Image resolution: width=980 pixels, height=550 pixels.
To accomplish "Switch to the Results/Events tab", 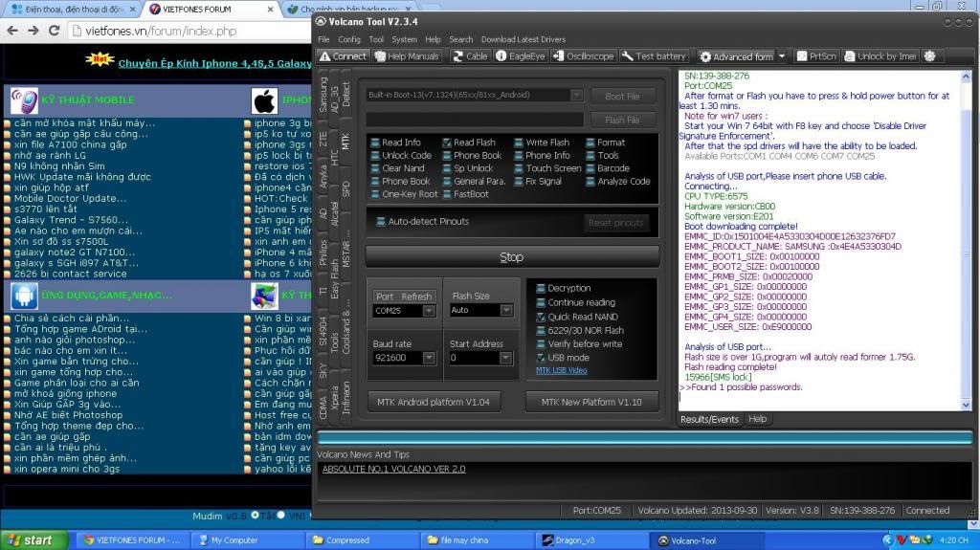I will point(709,419).
